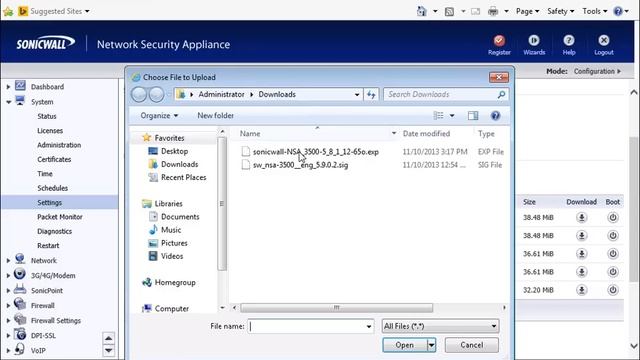640x360 pixels.
Task: Download the 32.20 MiB firmware image
Action: click(582, 290)
